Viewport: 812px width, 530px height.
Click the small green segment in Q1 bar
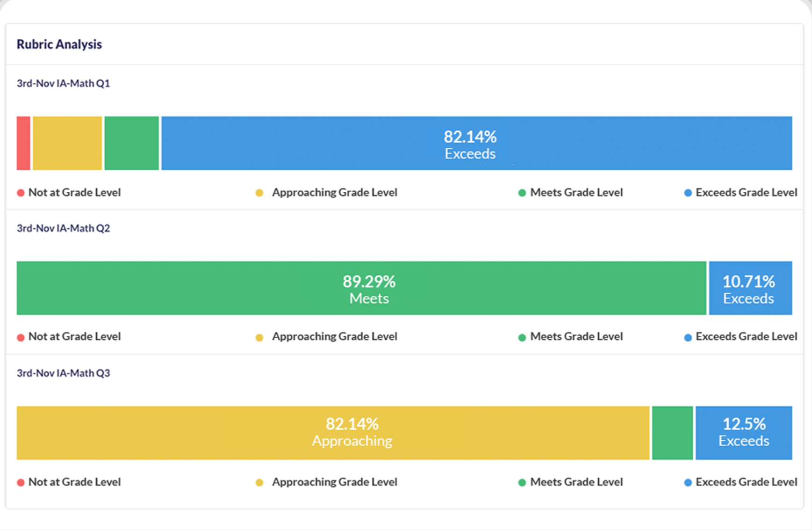pos(131,143)
